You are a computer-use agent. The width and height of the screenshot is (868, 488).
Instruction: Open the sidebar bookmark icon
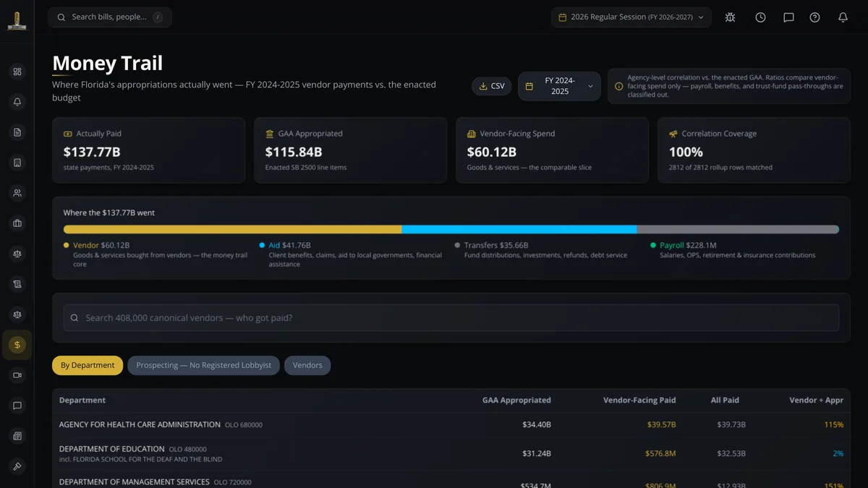[17, 163]
